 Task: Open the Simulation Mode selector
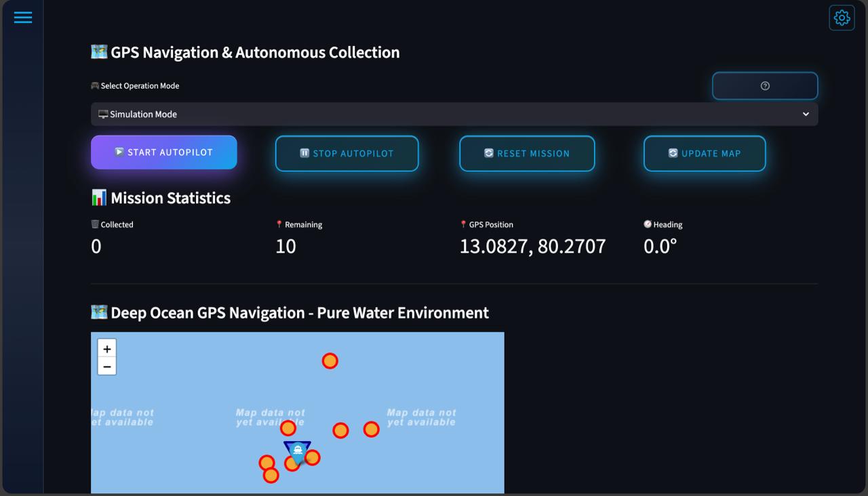(454, 115)
